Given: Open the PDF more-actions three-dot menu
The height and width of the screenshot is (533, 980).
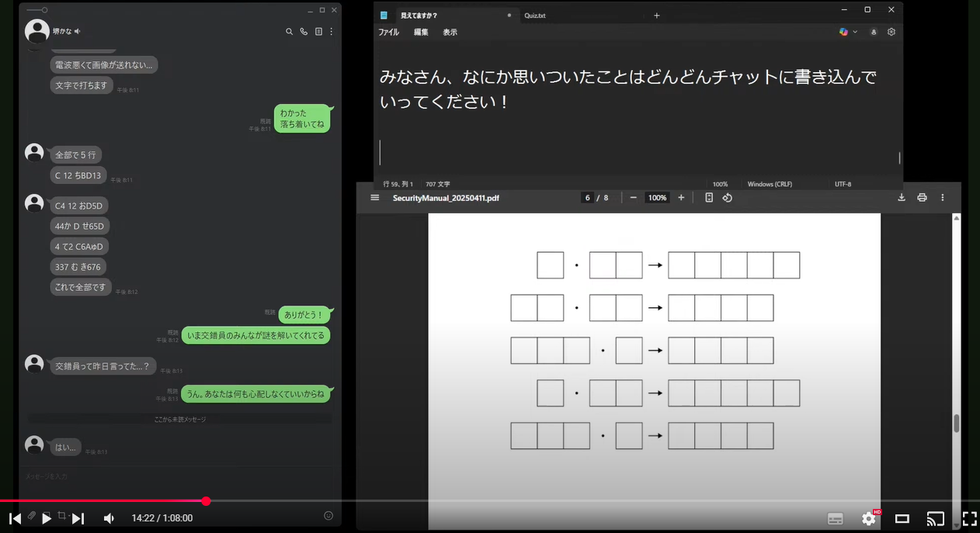Looking at the screenshot, I should (x=943, y=198).
